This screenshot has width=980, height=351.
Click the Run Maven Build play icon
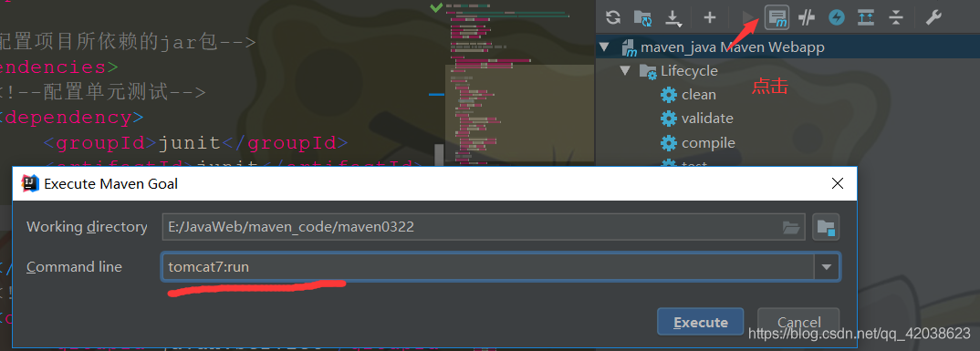click(x=747, y=17)
